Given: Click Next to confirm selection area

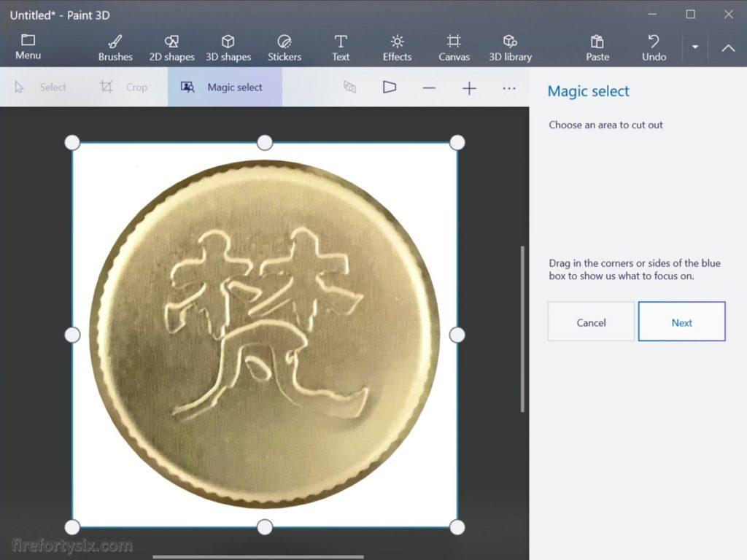Looking at the screenshot, I should pos(681,322).
